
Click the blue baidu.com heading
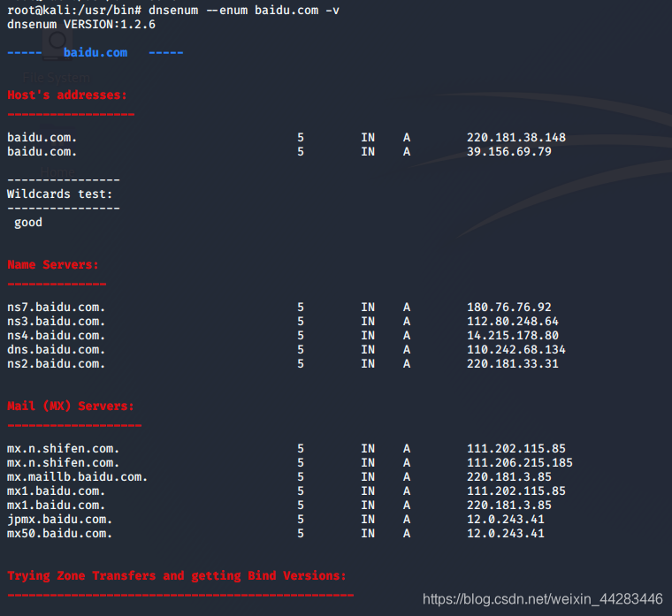click(95, 52)
